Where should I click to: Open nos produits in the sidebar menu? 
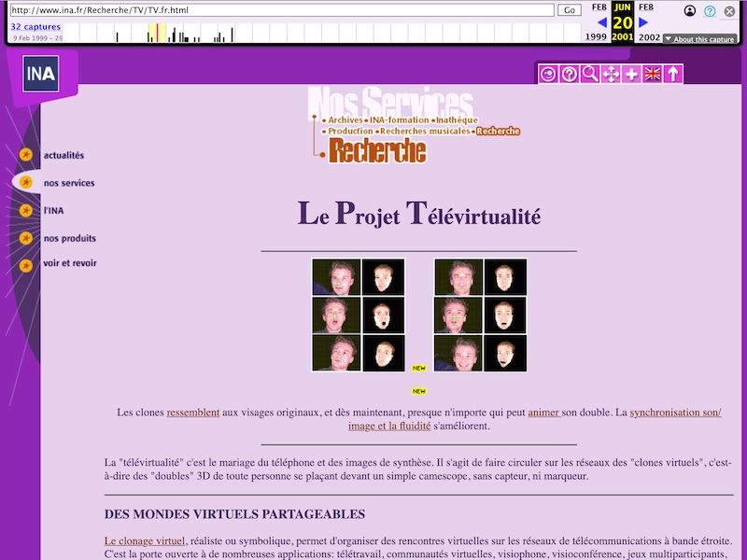pyautogui.click(x=69, y=238)
